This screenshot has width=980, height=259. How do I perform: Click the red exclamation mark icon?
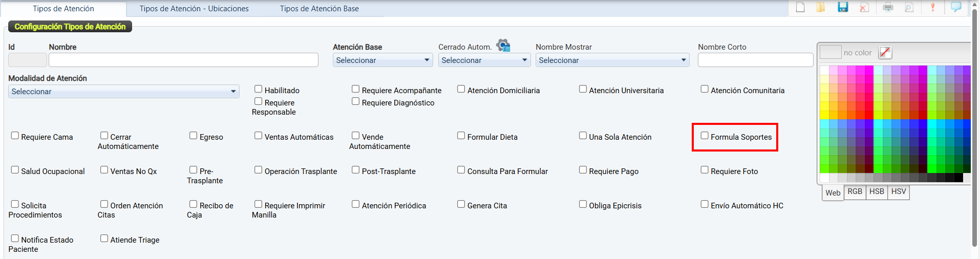pyautogui.click(x=933, y=7)
